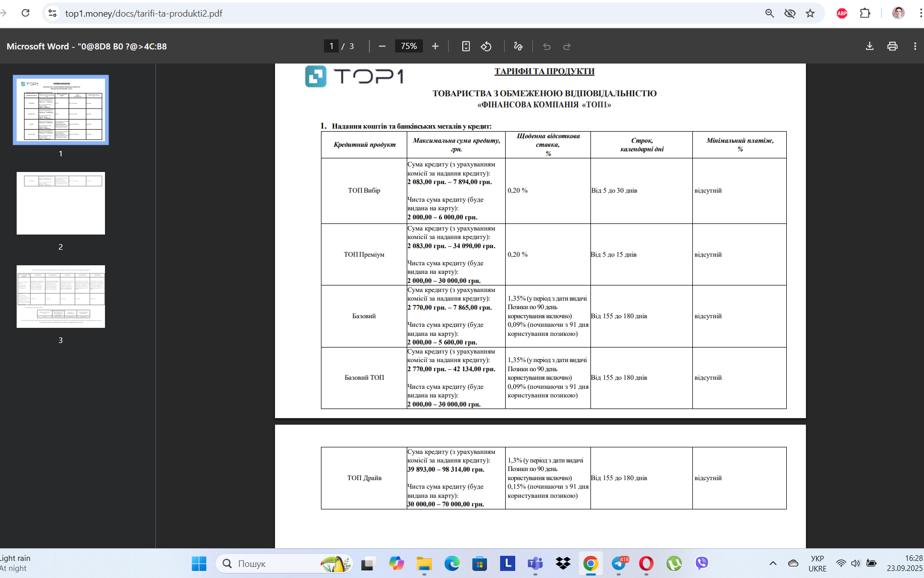The height and width of the screenshot is (578, 924).
Task: Open the blue L app in taskbar
Action: 507,563
